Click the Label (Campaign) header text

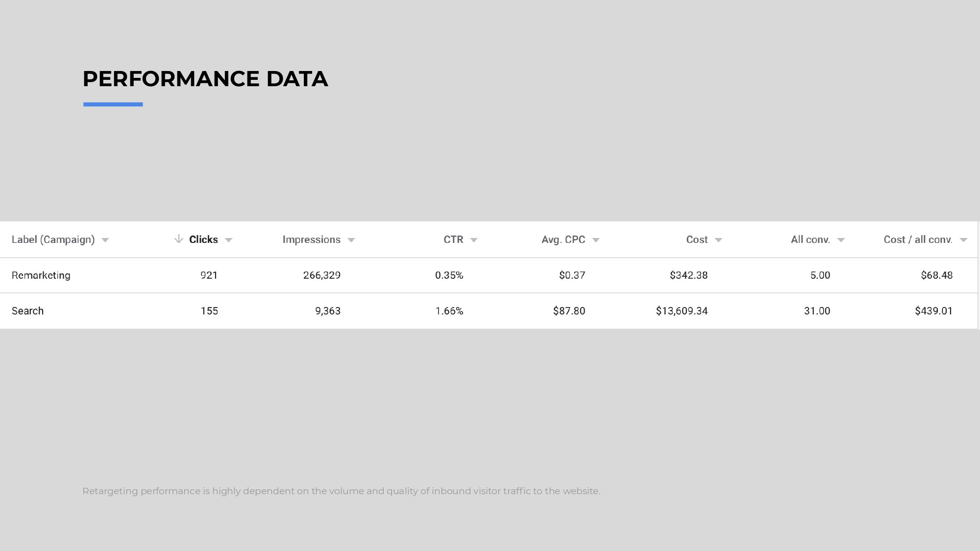point(53,240)
